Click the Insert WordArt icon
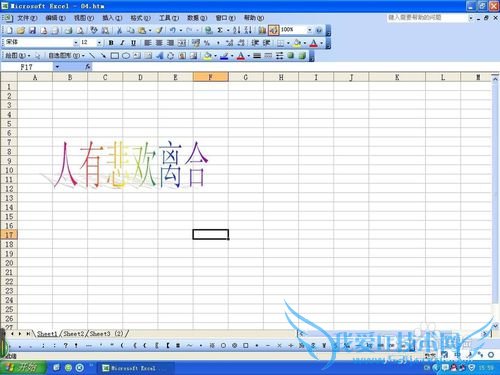500x375 pixels. (x=159, y=56)
